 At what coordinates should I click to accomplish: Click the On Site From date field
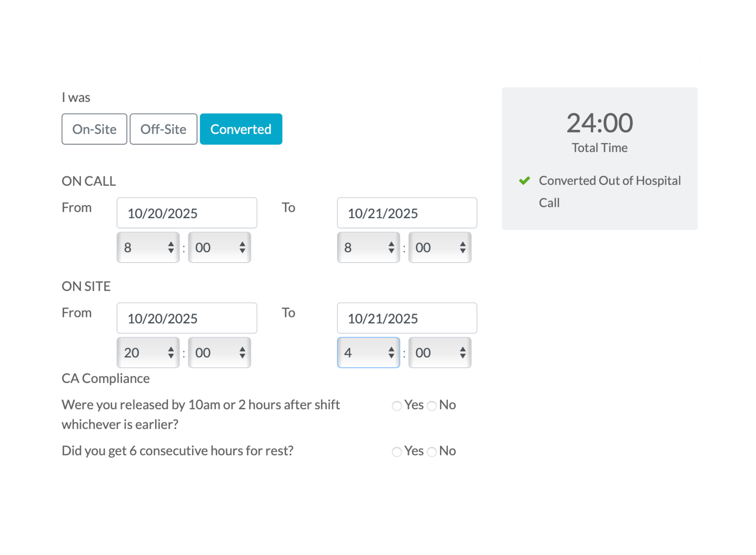click(187, 318)
